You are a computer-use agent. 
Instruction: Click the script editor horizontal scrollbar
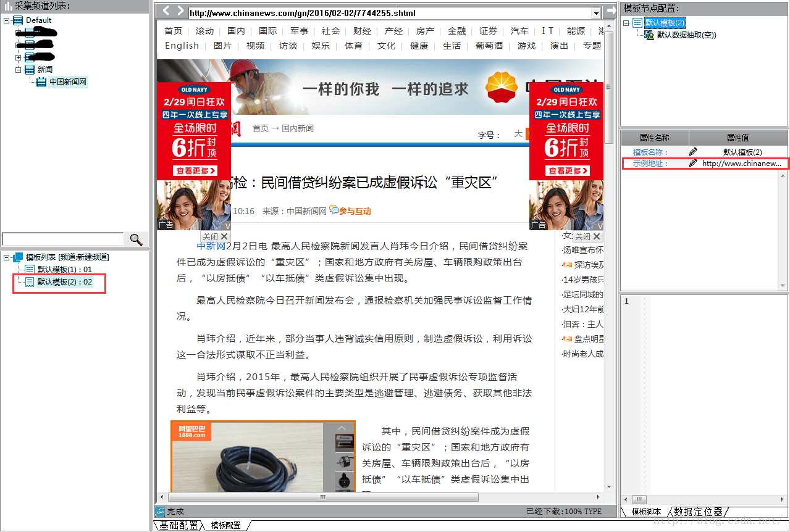click(640, 499)
